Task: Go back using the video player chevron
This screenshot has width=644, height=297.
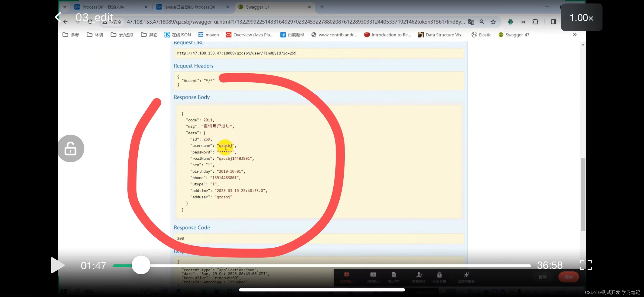Action: [58, 17]
